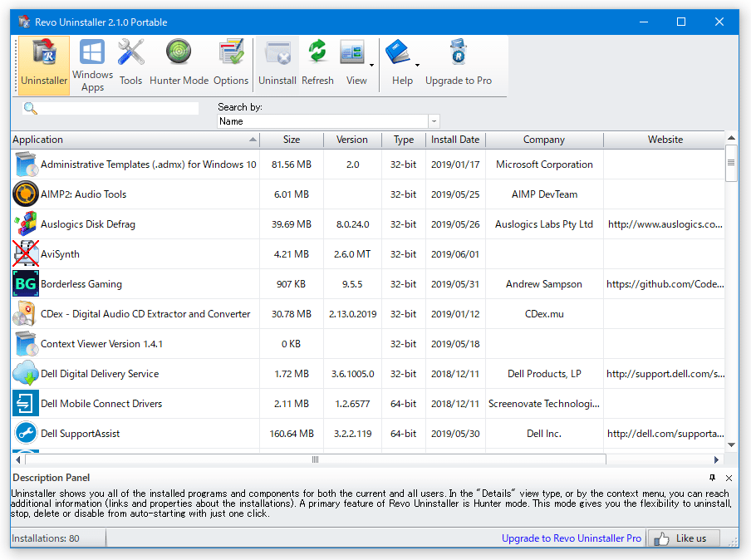Click the github.com website cell

pos(665,284)
